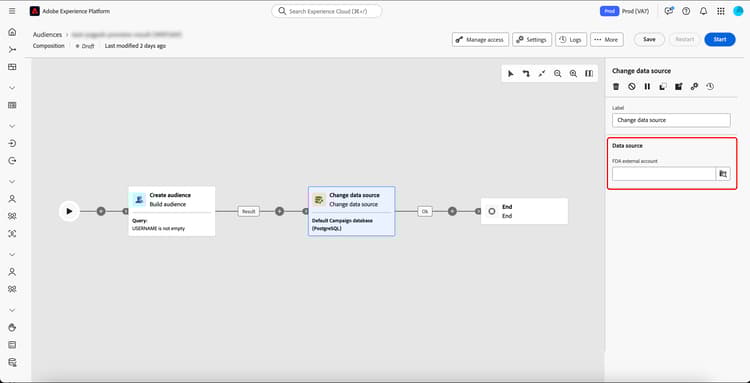Toggle sidebar chevron below Destinations icon

[x=12, y=182]
